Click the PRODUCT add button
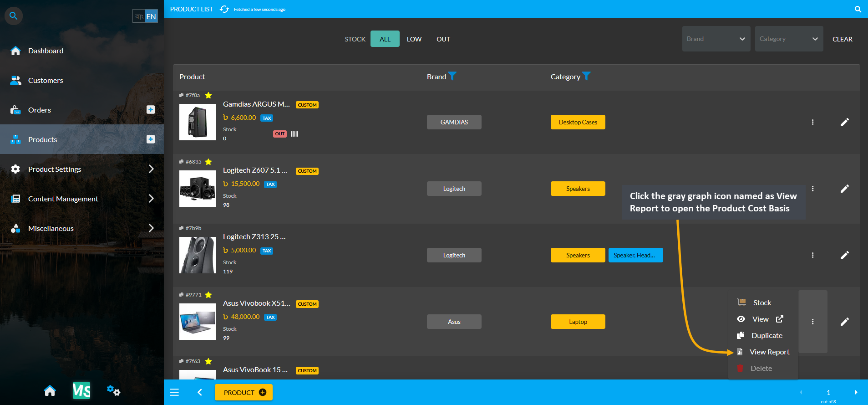Screen dimensions: 868x405 tap(244, 392)
